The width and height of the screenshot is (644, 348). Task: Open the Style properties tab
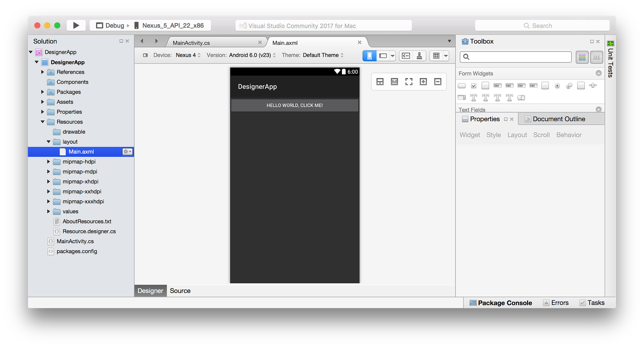pos(493,135)
